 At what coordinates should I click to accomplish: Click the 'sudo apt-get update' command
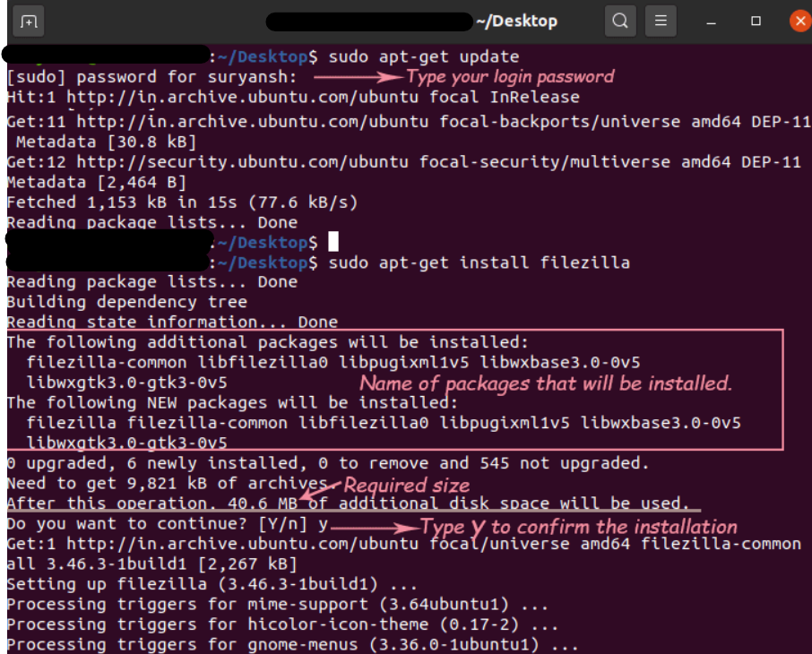424,56
